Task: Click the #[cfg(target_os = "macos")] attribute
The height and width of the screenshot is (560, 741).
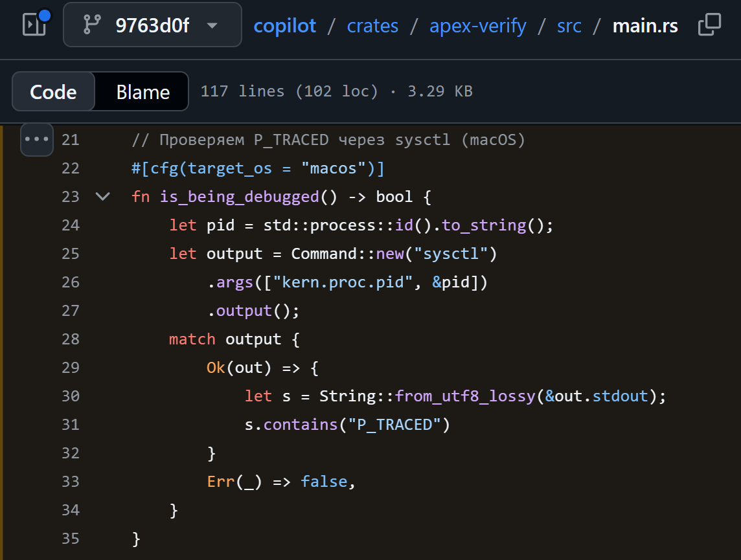Action: point(258,168)
